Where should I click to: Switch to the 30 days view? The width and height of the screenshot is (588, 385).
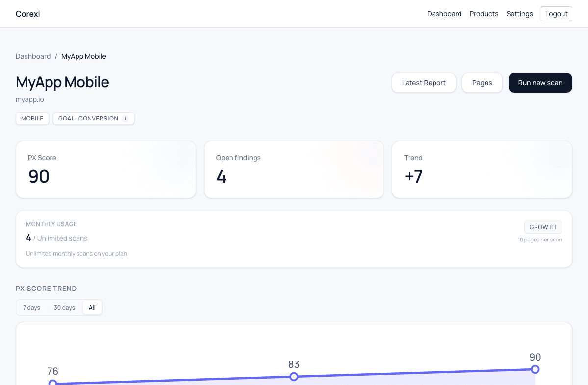(64, 307)
